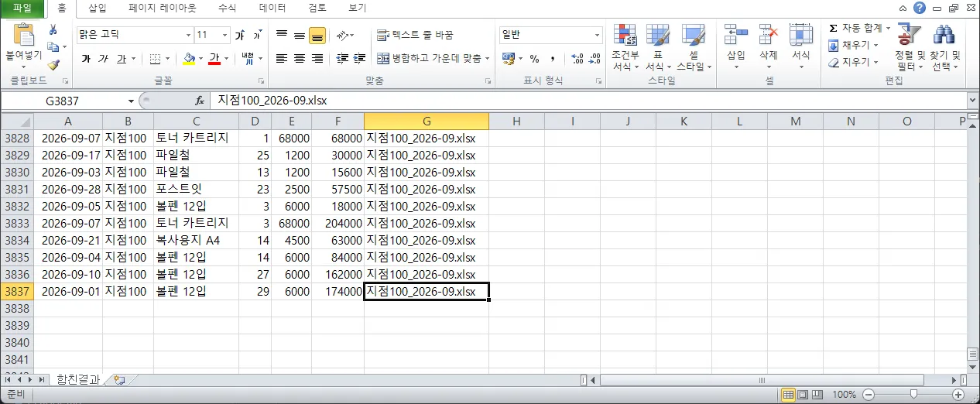Click the fx insert function button

(200, 101)
